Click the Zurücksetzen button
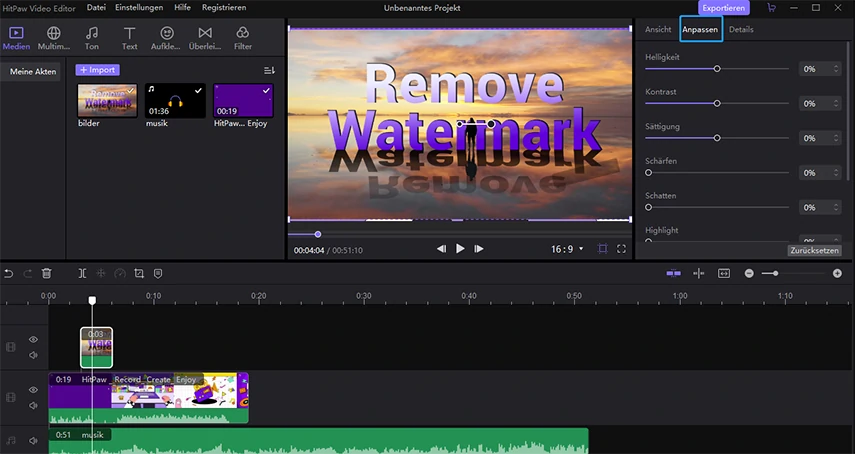This screenshot has height=454, width=855. [817, 251]
